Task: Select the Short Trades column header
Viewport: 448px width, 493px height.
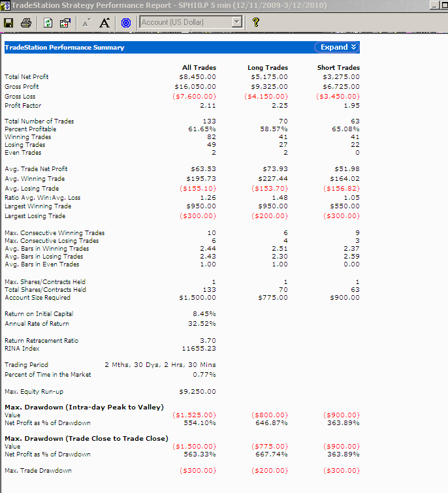Action: pyautogui.click(x=338, y=68)
